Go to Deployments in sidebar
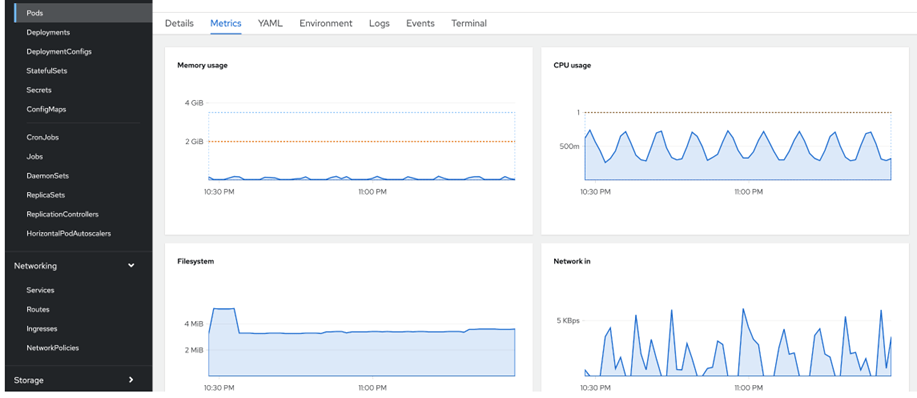The height and width of the screenshot is (398, 917). tap(49, 32)
